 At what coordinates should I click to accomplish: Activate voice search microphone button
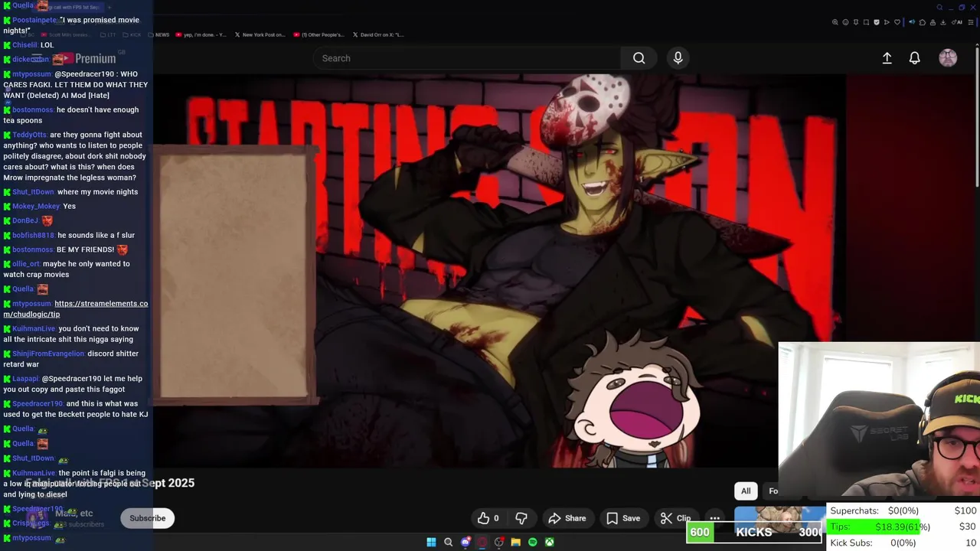pos(678,58)
